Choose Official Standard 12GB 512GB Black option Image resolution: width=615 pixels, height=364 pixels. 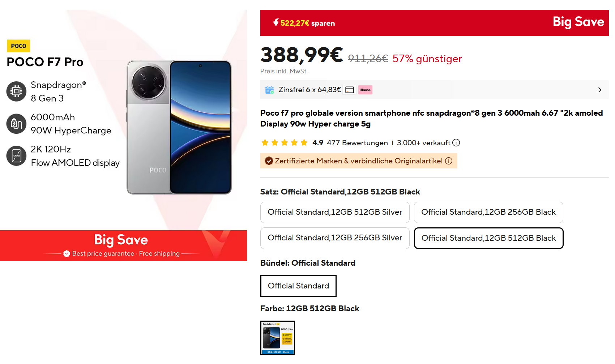pos(488,238)
